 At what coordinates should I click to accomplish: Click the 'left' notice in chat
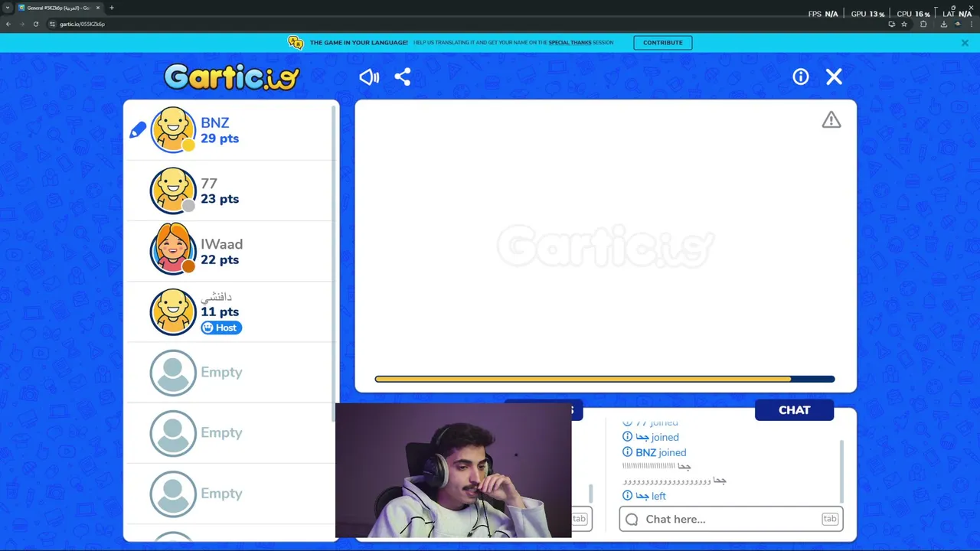coord(645,496)
